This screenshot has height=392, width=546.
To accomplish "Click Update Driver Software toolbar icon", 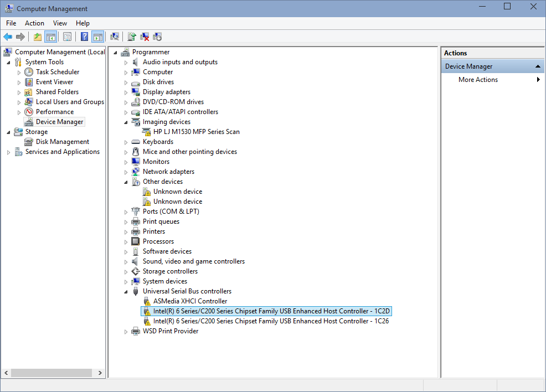I will (132, 37).
